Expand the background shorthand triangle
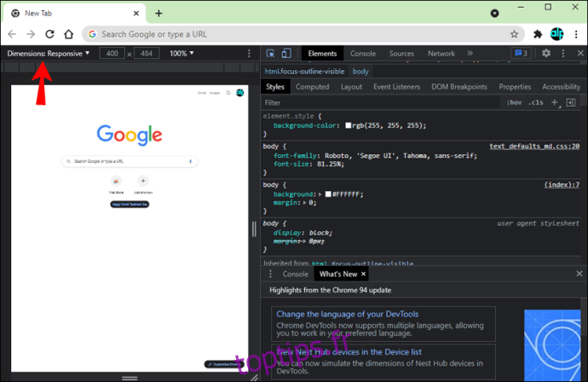The image size is (588, 382). 320,194
